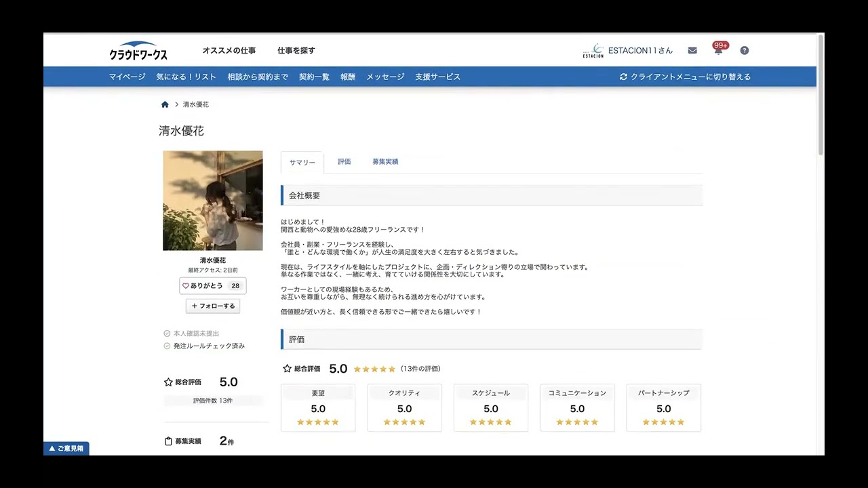868x488 pixels.
Task: Go to home via breadcrumb house icon
Action: [165, 104]
